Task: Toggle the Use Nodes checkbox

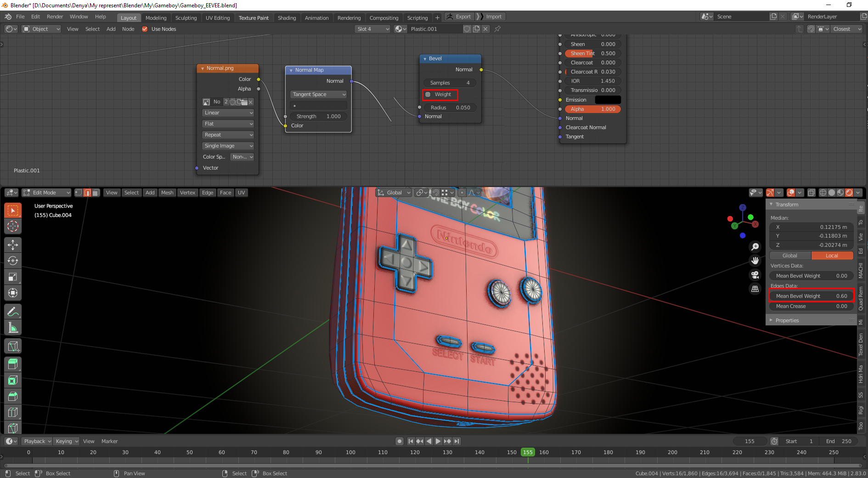Action: click(x=145, y=29)
